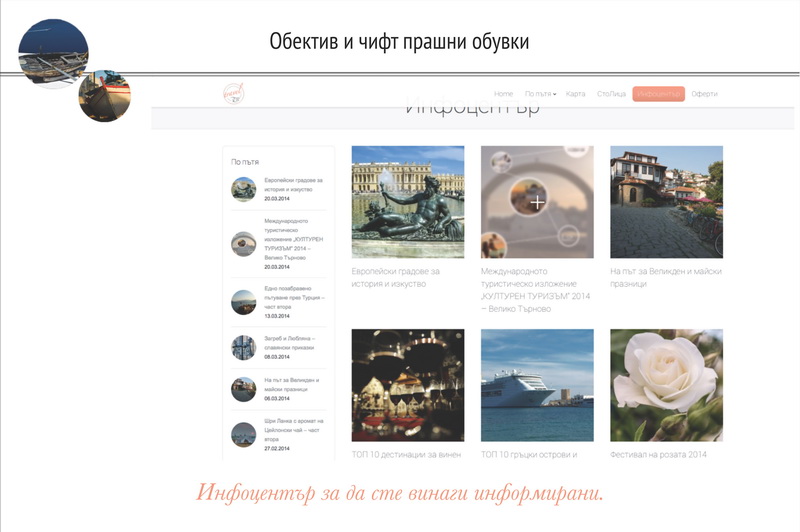Click round thumbnail for Турция trip sidebar item
Screen dimensions: 800x532
243,302
